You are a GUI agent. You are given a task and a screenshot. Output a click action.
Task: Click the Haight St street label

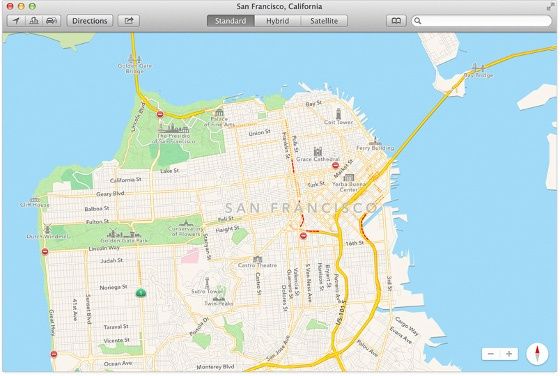(227, 229)
